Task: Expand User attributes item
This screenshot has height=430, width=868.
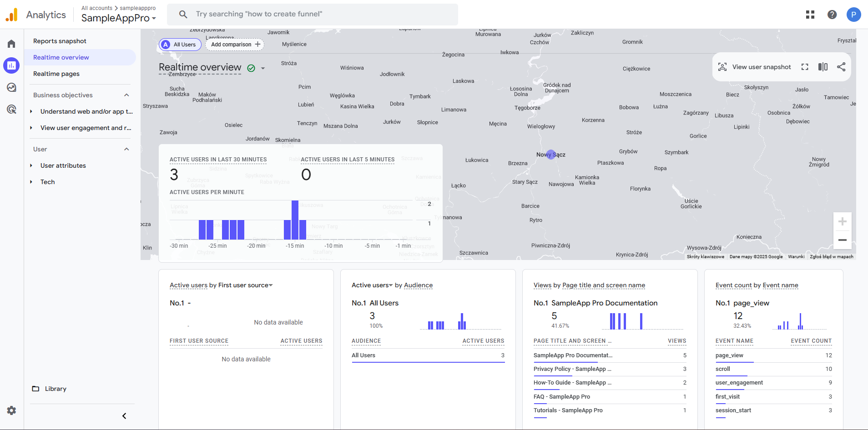Action: pyautogui.click(x=31, y=165)
